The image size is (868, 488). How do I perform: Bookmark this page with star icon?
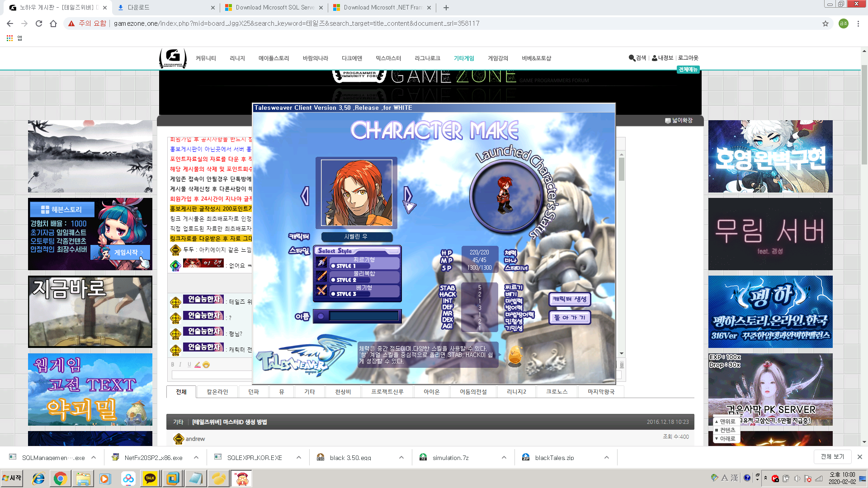click(x=826, y=23)
